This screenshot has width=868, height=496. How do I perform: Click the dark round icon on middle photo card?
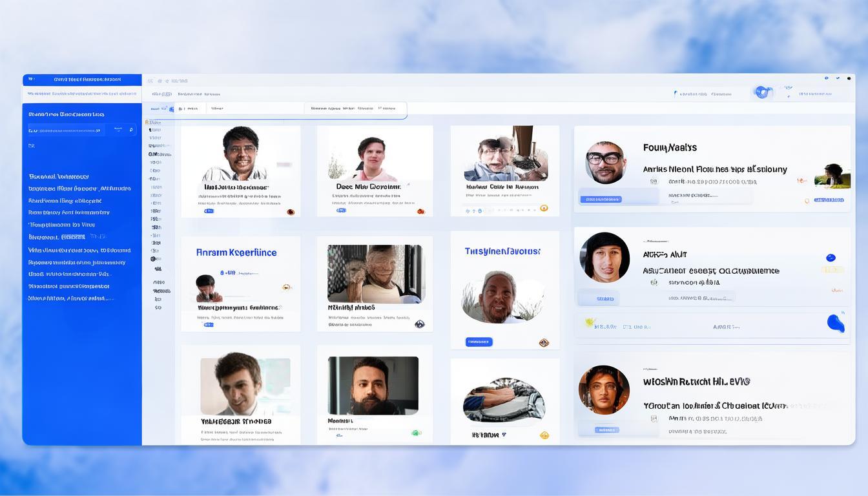(419, 324)
